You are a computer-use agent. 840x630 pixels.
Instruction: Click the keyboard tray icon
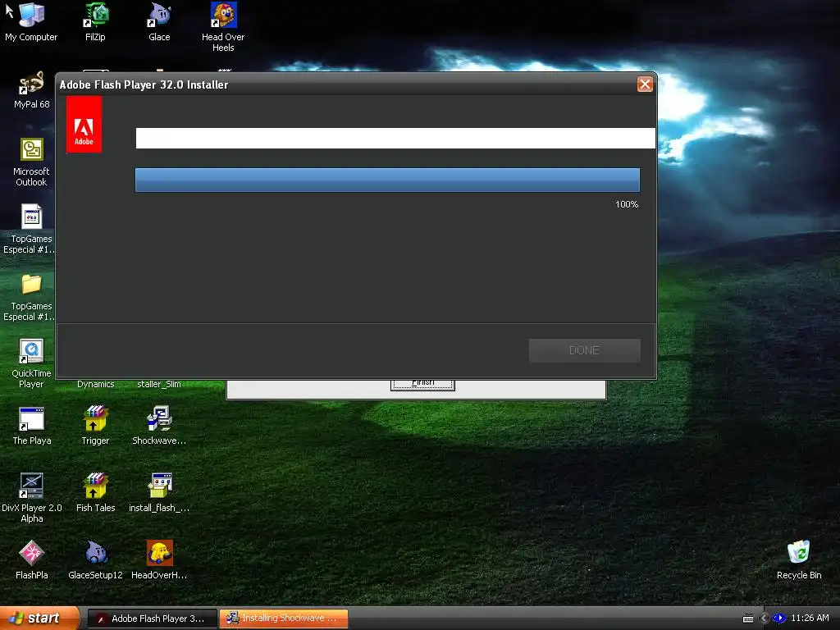pos(748,619)
